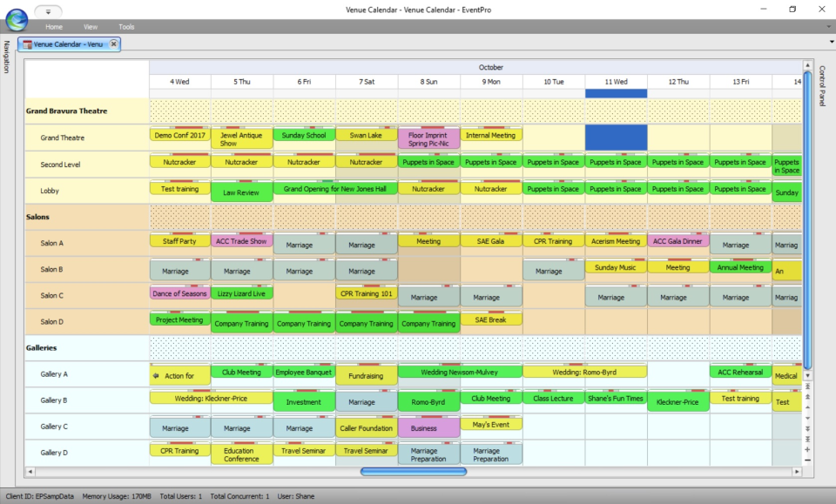The width and height of the screenshot is (836, 504).
Task: Select the Second Level resource row
Action: [x=87, y=165]
